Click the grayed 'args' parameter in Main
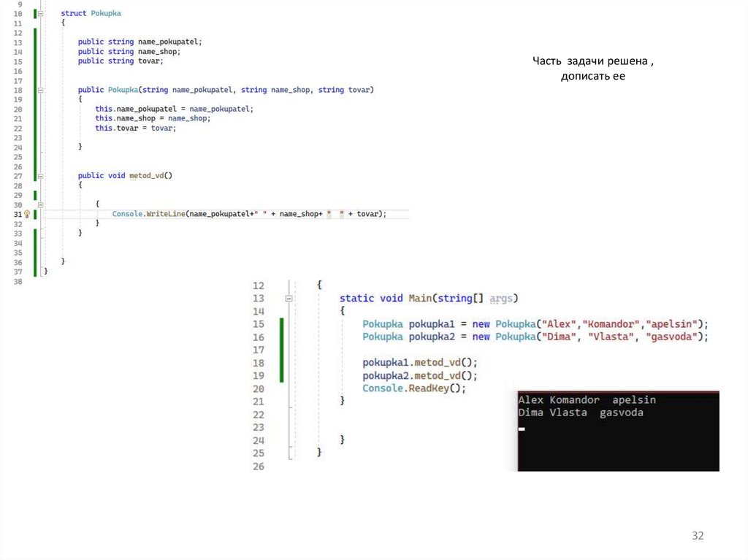Viewport: 748px width, 560px height. 500,298
